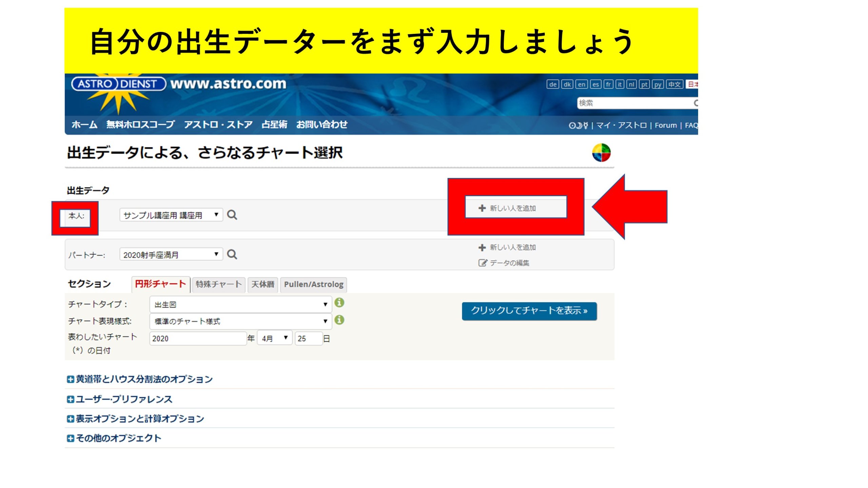Open the チャート表現様式 dropdown
This screenshot has height=488, width=868.
[240, 321]
